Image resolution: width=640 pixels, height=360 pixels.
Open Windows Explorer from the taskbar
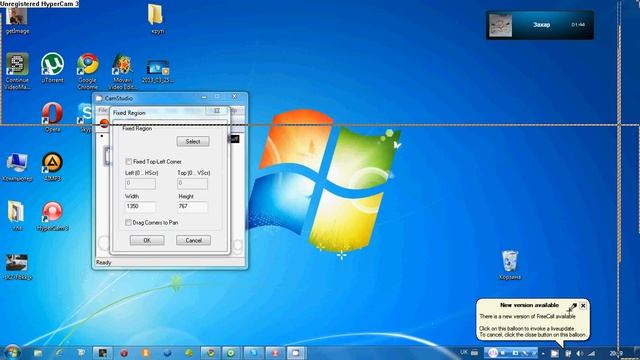coord(38,353)
